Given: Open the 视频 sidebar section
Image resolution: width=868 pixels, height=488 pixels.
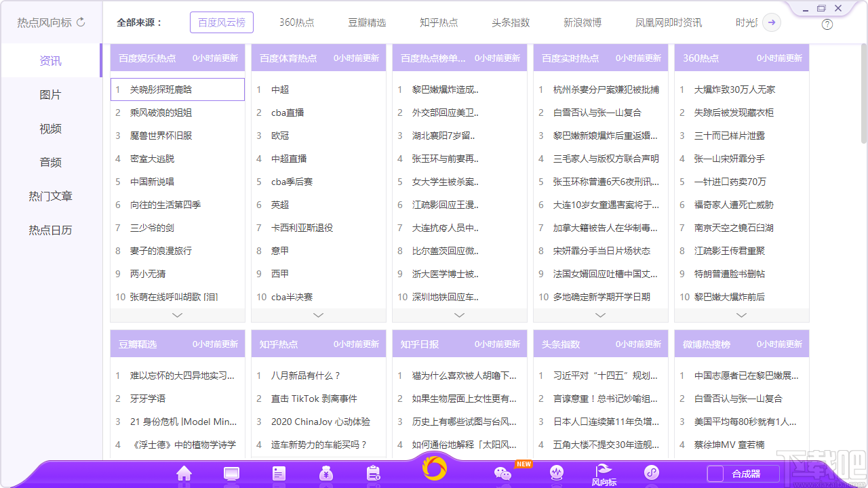Looking at the screenshot, I should (51, 128).
